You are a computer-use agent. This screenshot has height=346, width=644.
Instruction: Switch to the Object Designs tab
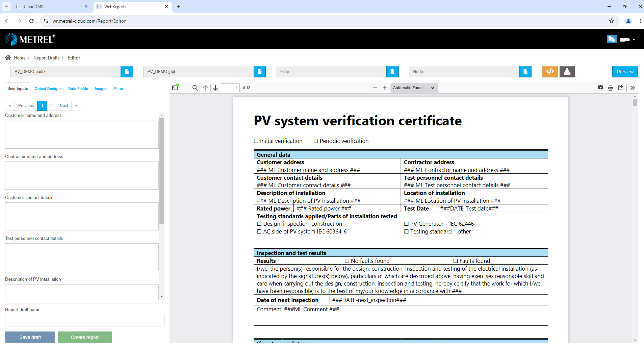tap(48, 89)
